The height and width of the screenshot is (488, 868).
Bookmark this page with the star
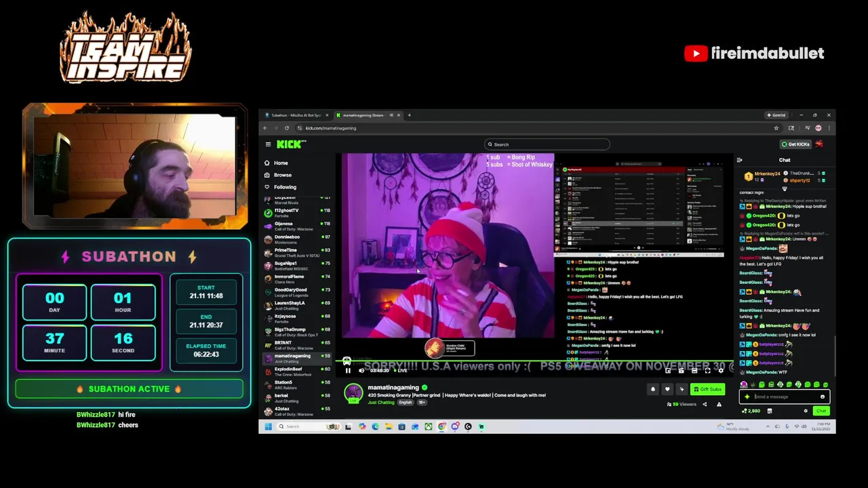point(776,128)
